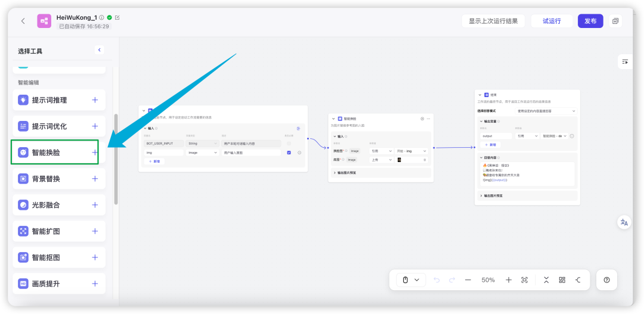Go back using the top-left arrow
644x314 pixels.
click(23, 21)
